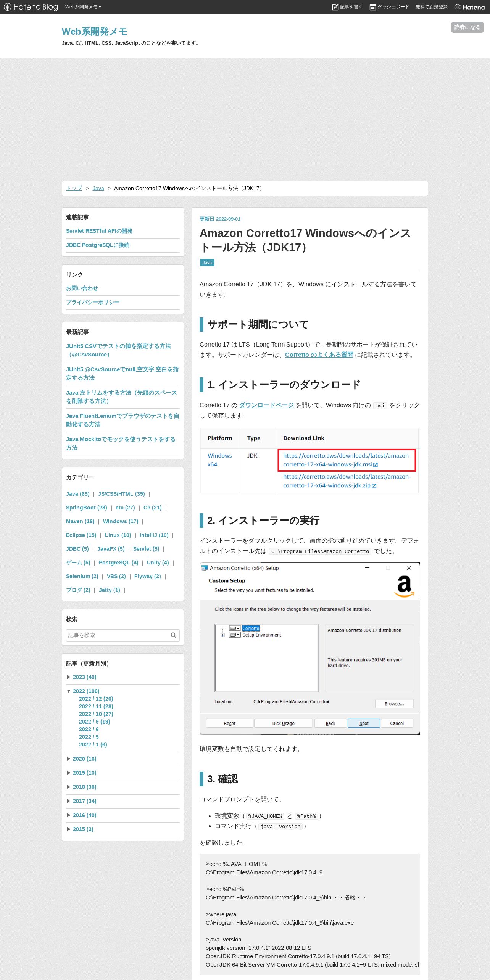Open Java FluentLenium browser test article
The width and height of the screenshot is (490, 980).
(122, 420)
